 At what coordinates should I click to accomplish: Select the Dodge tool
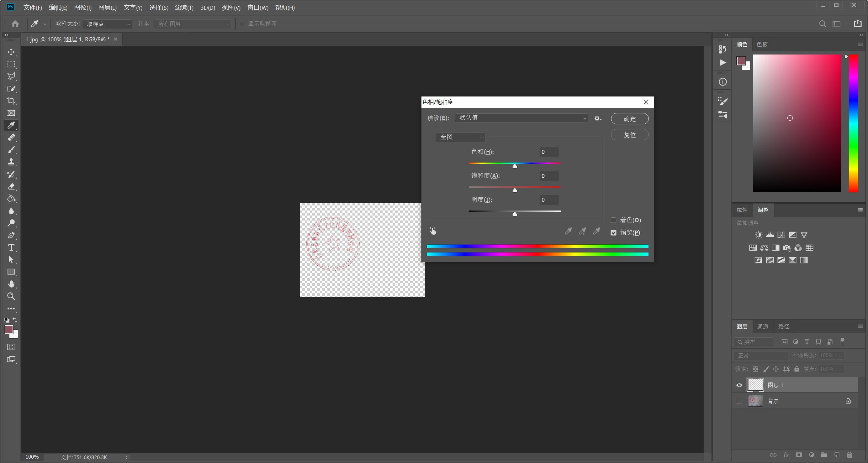11,223
